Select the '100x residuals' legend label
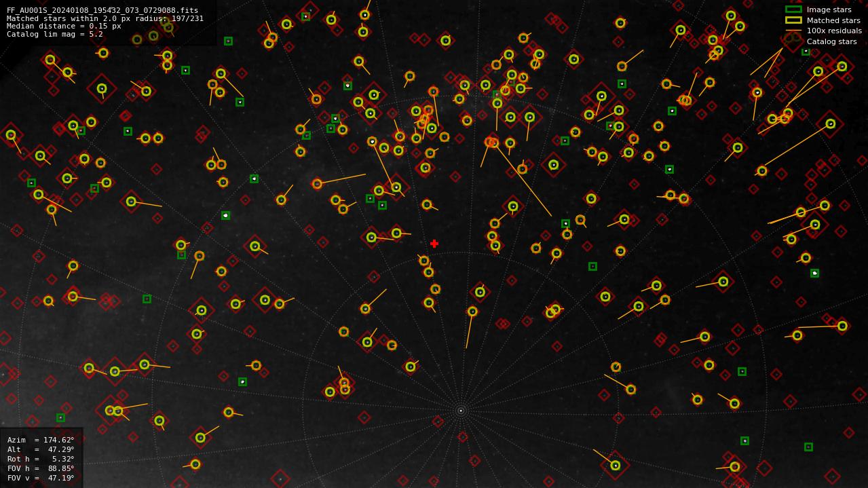 tap(834, 31)
